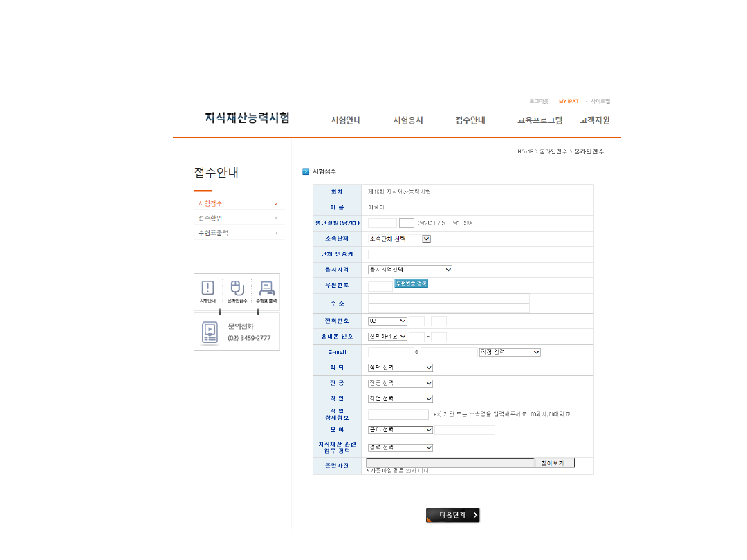Expand the 직업 선택 dropdown
The image size is (747, 560).
point(400,398)
